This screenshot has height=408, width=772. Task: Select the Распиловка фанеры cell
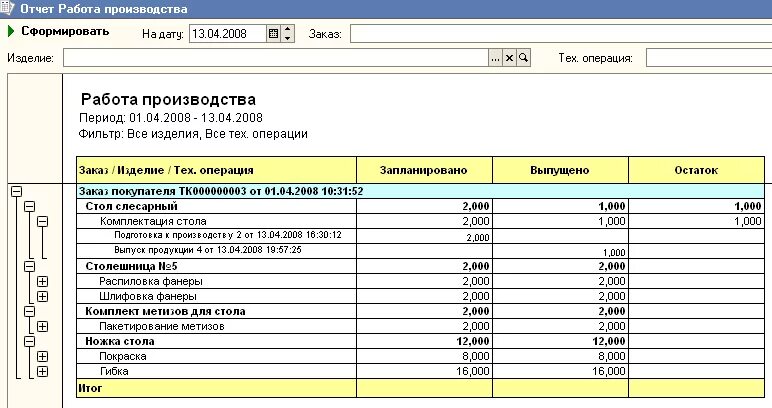click(x=216, y=282)
